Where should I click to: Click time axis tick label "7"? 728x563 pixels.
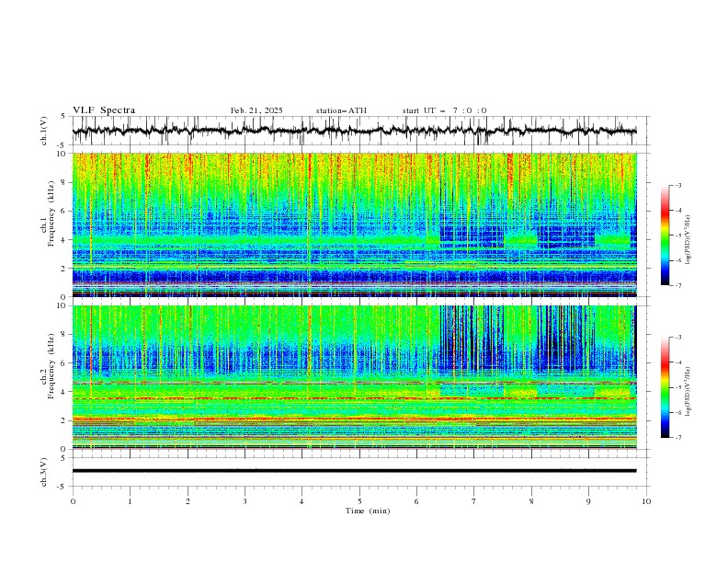(474, 501)
